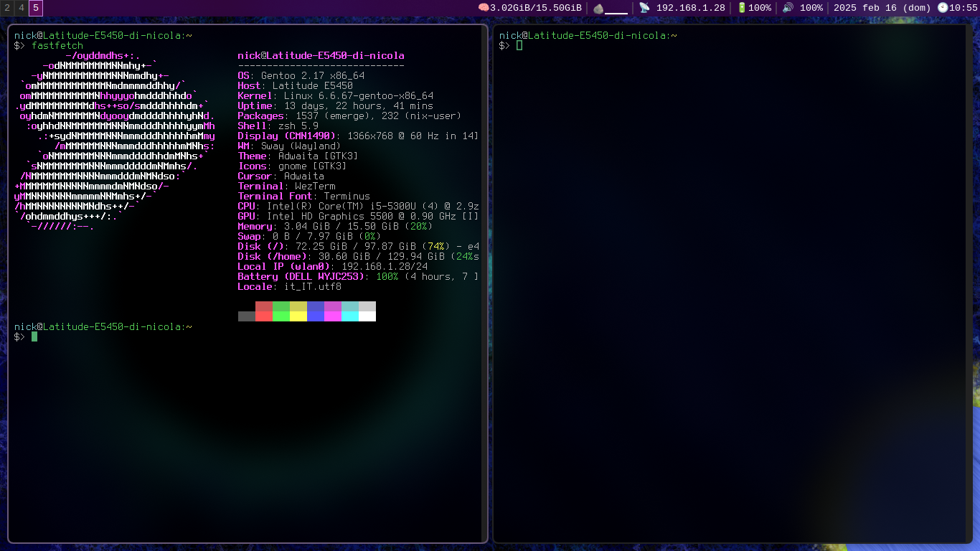The width and height of the screenshot is (980, 551).
Task: Focus the right terminal prompt cursor
Action: [x=519, y=45]
